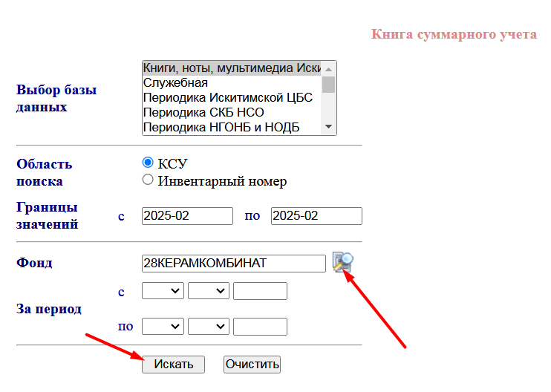This screenshot has width=551, height=392.
Task: Click the 'по' range end value field
Action: (x=316, y=216)
